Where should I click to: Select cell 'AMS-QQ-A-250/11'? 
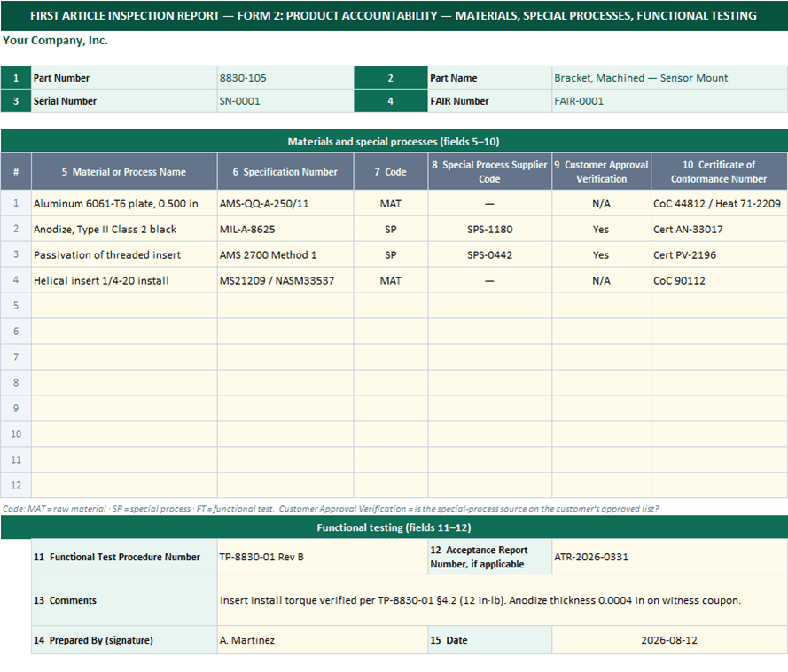pos(285,204)
